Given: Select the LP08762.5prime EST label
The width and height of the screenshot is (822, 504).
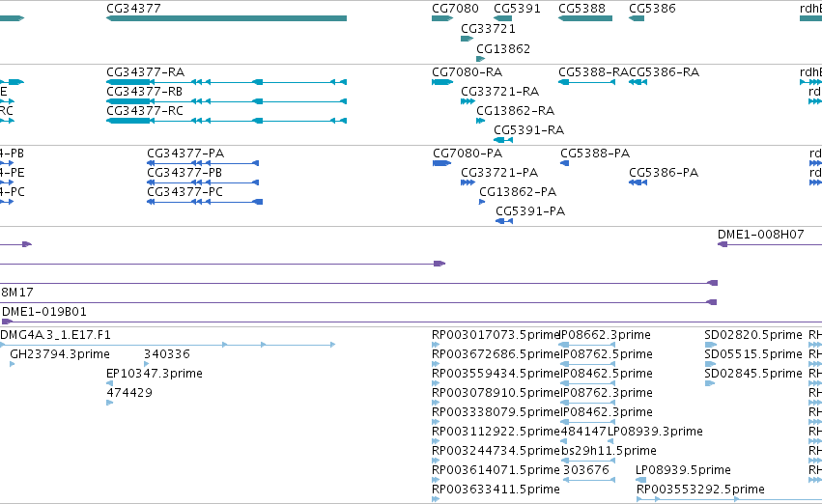Looking at the screenshot, I should click(607, 354).
